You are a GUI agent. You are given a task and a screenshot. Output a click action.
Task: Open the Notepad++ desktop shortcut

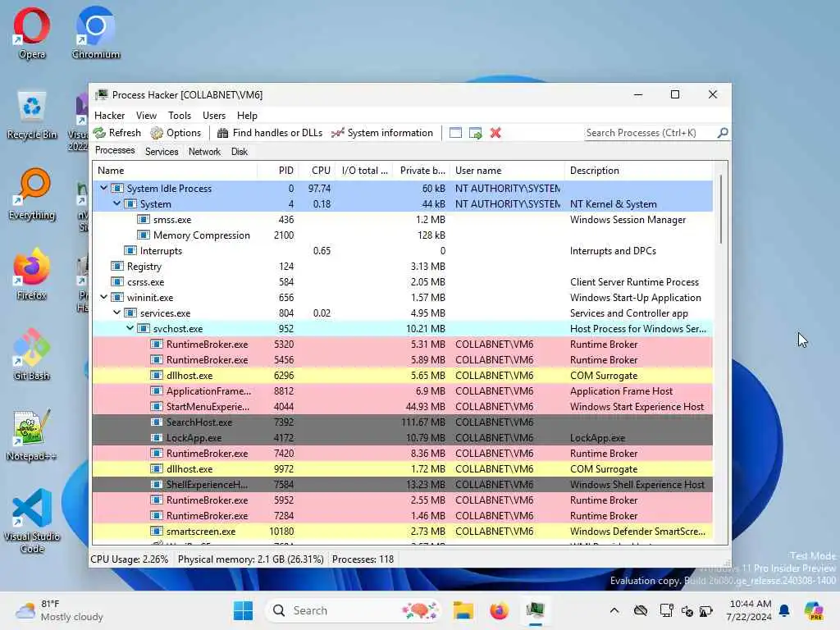point(32,435)
